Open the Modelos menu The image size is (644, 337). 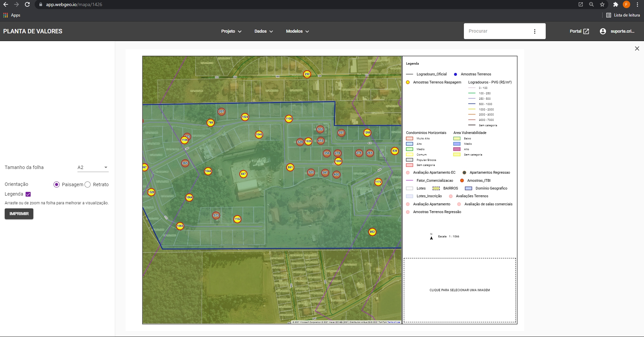coord(297,31)
